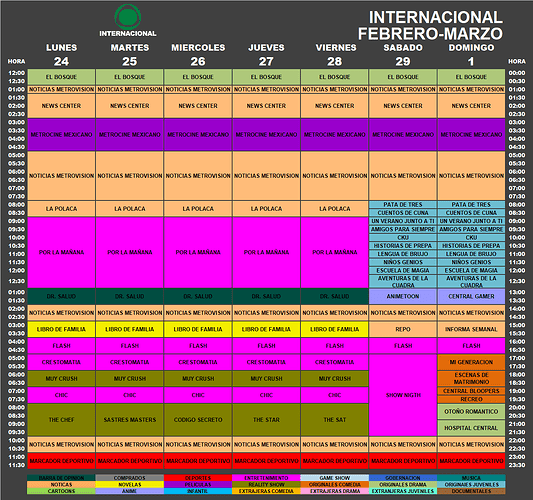Click MUY CRUSH in the MARTES column
This screenshot has width=533, height=500.
pyautogui.click(x=130, y=378)
